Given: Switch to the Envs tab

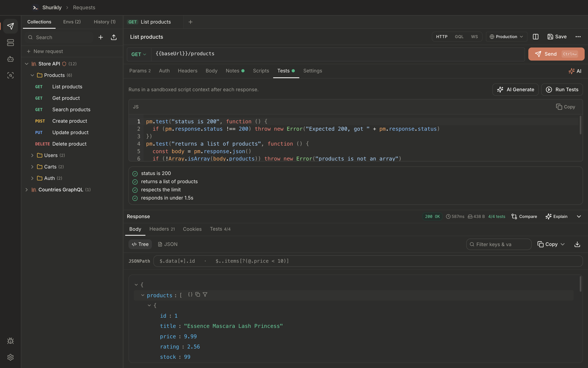Looking at the screenshot, I should 72,22.
